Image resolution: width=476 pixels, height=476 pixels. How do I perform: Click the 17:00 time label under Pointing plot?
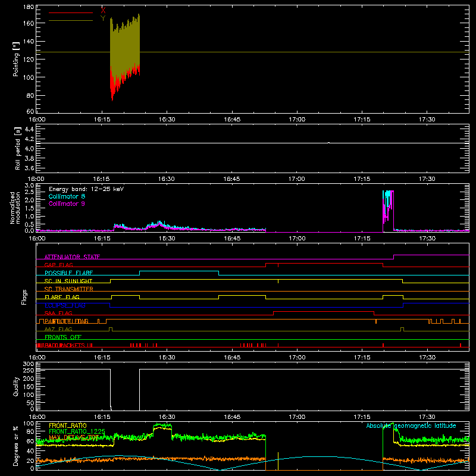(297, 120)
